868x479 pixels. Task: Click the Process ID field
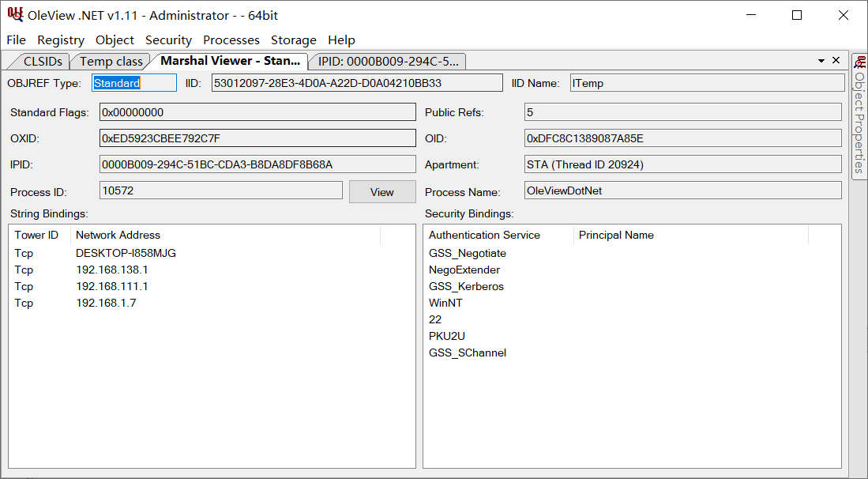(221, 190)
